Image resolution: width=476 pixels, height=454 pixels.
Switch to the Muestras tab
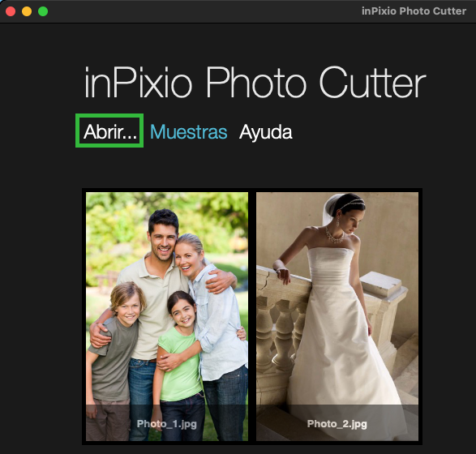(x=188, y=131)
